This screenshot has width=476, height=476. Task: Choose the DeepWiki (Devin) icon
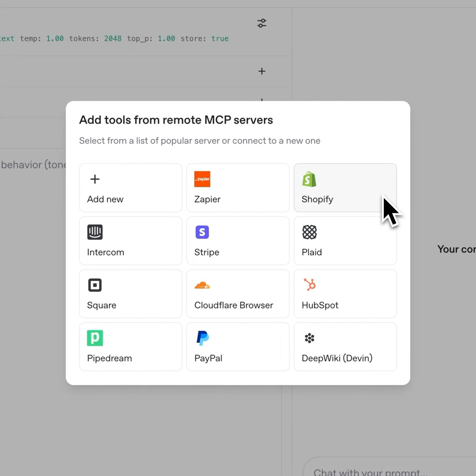[x=309, y=338]
